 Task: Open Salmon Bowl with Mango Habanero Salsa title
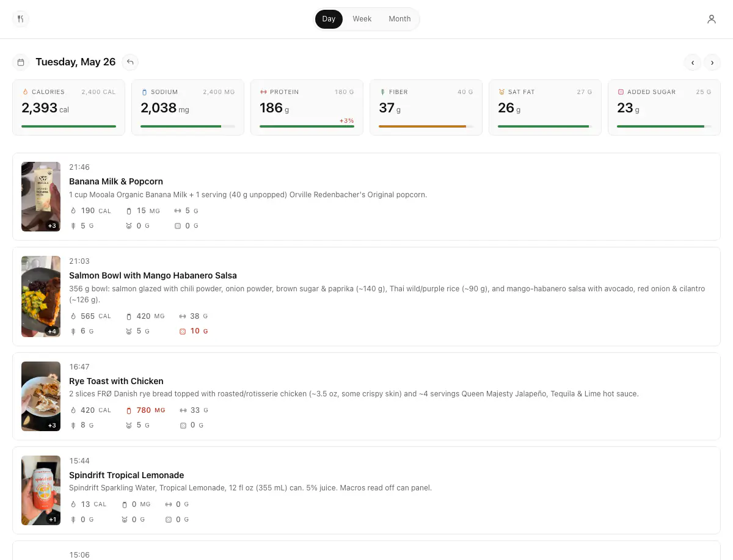[x=153, y=275]
